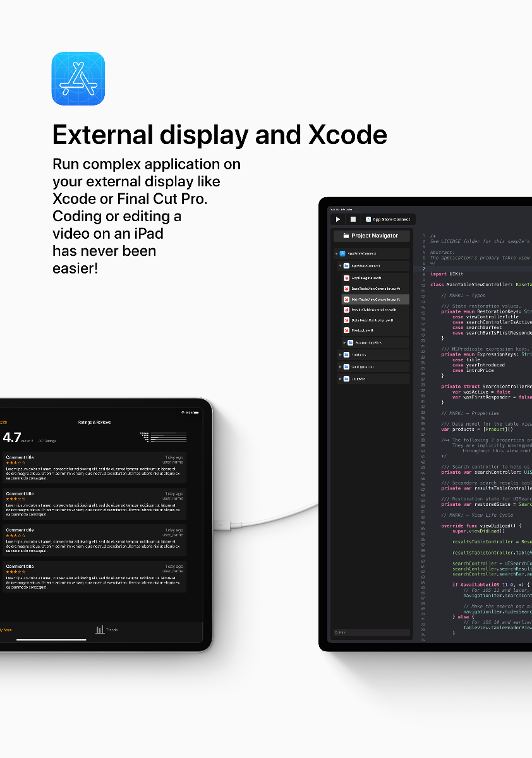Click the rating distribution bars chart

click(x=163, y=437)
